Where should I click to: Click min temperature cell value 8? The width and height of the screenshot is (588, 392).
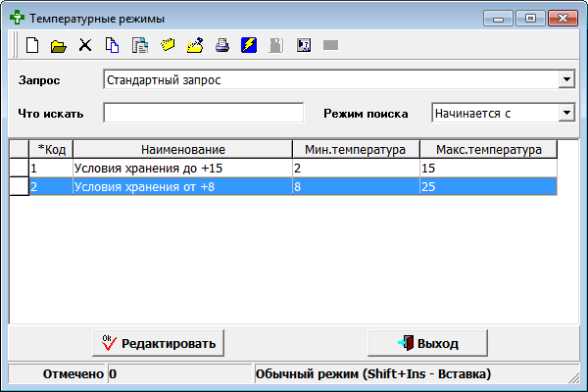coord(356,186)
